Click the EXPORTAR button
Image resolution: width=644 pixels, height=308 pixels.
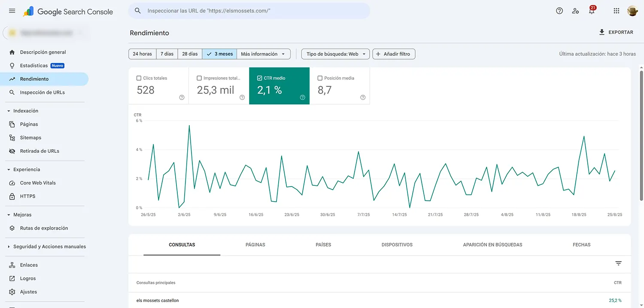click(x=617, y=32)
